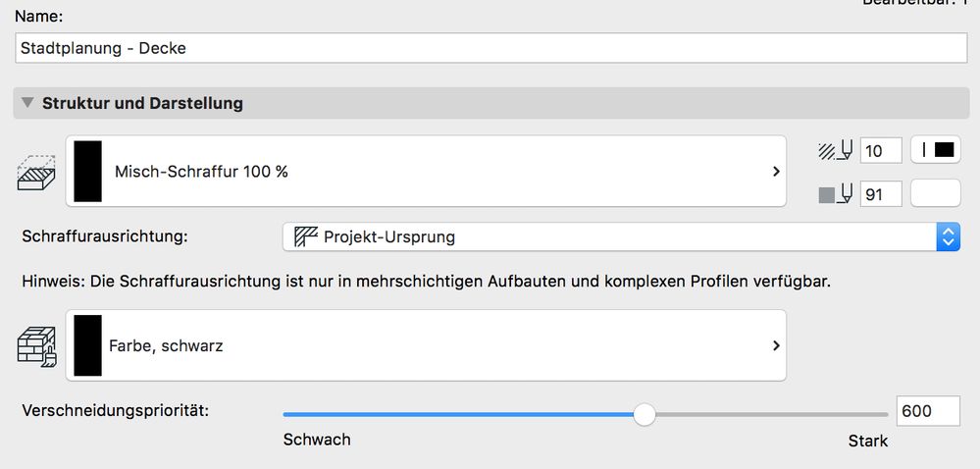
Task: Click the Projekt-Ursprung hatch orientation icon
Action: click(x=307, y=236)
